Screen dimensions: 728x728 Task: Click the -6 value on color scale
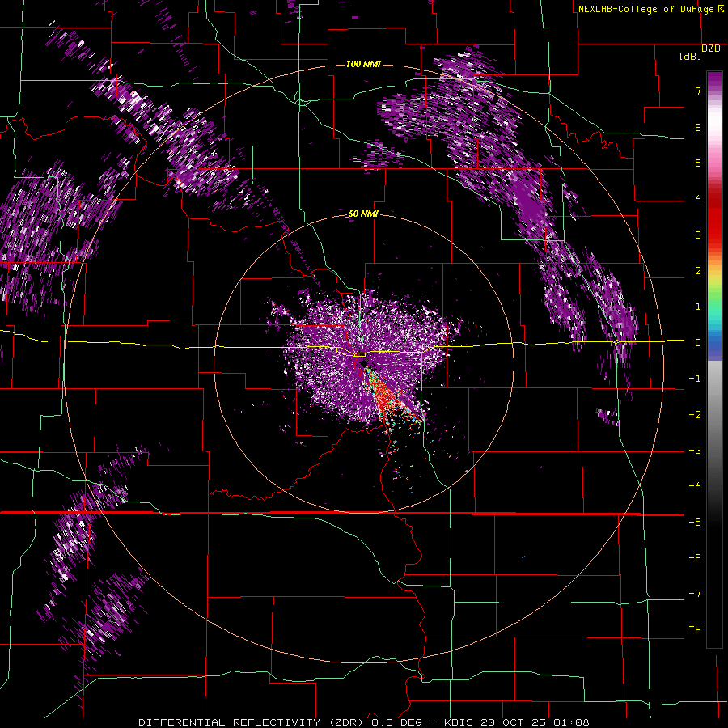tap(695, 558)
